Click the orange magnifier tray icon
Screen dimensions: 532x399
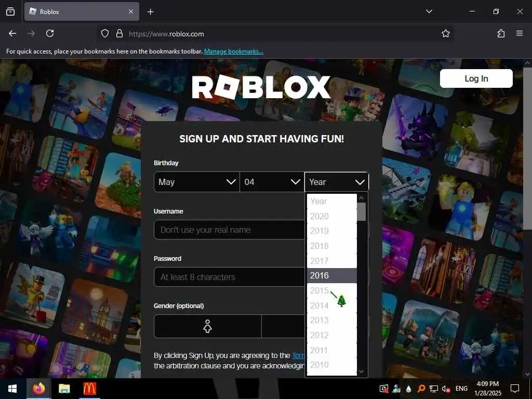click(x=421, y=389)
